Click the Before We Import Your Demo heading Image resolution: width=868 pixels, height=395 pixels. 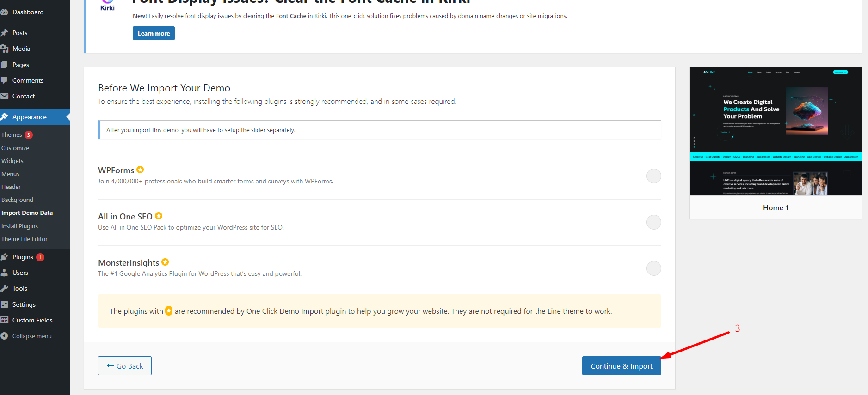pos(164,88)
